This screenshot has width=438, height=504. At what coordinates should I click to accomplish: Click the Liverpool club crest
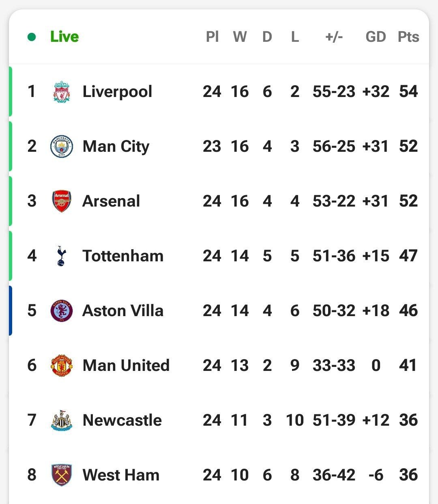click(62, 92)
